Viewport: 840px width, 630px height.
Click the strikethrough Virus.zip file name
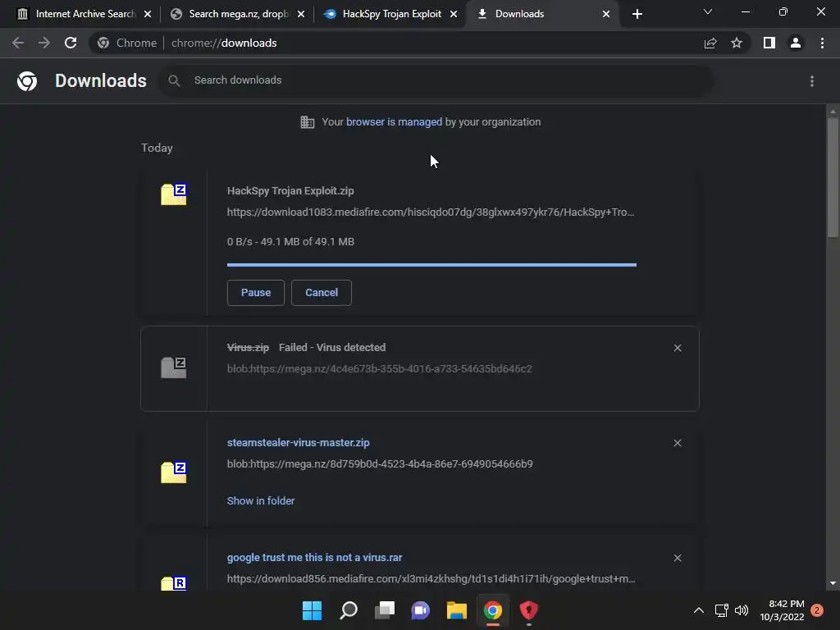[x=248, y=348]
